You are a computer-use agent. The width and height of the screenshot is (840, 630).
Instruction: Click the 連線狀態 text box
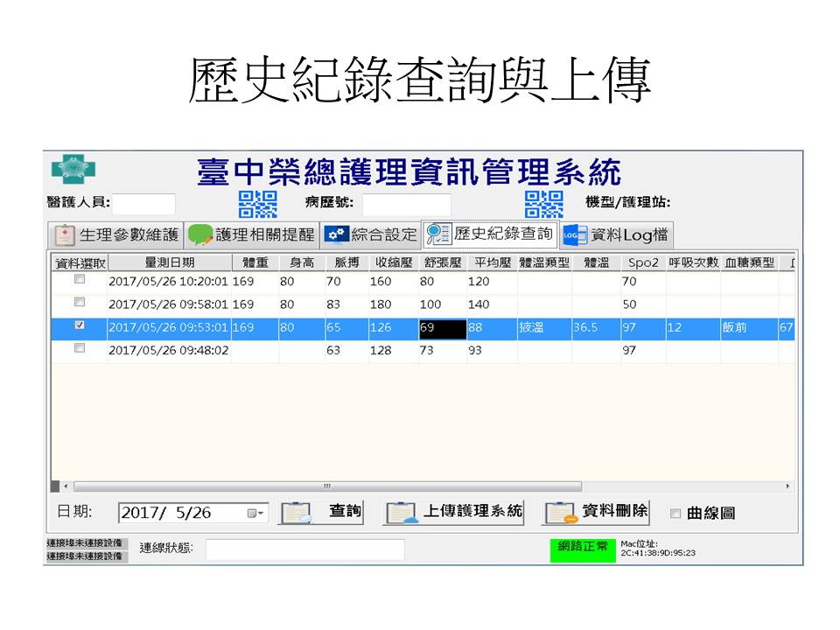point(304,549)
